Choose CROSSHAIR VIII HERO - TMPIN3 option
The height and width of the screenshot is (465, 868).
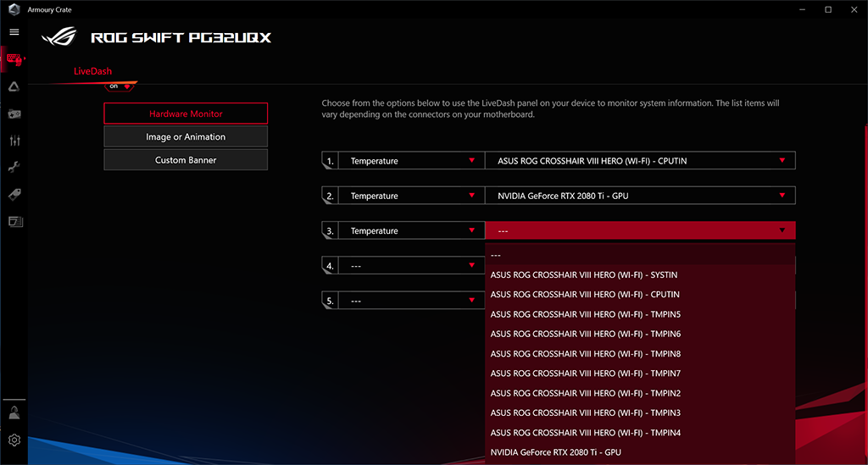(x=640, y=413)
